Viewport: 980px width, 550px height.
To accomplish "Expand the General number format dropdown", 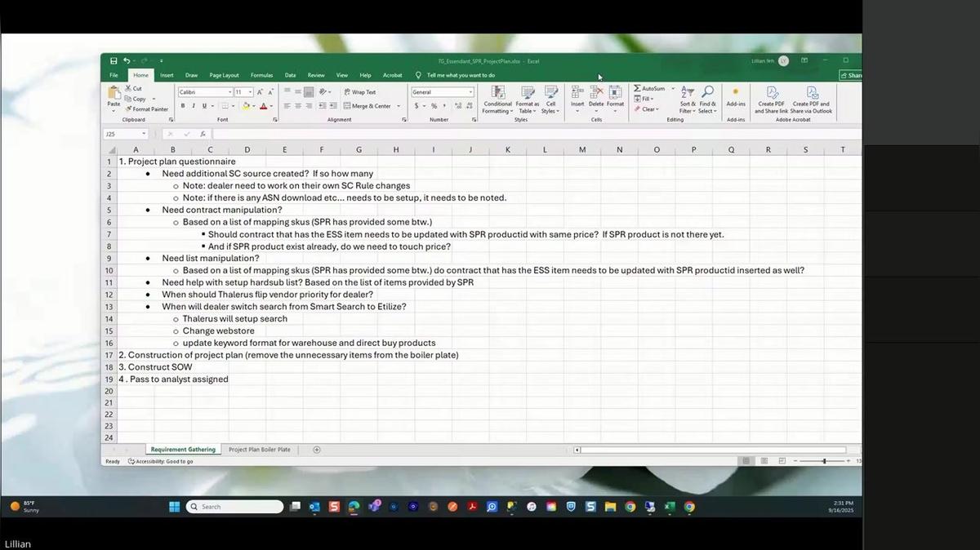I will coord(470,91).
